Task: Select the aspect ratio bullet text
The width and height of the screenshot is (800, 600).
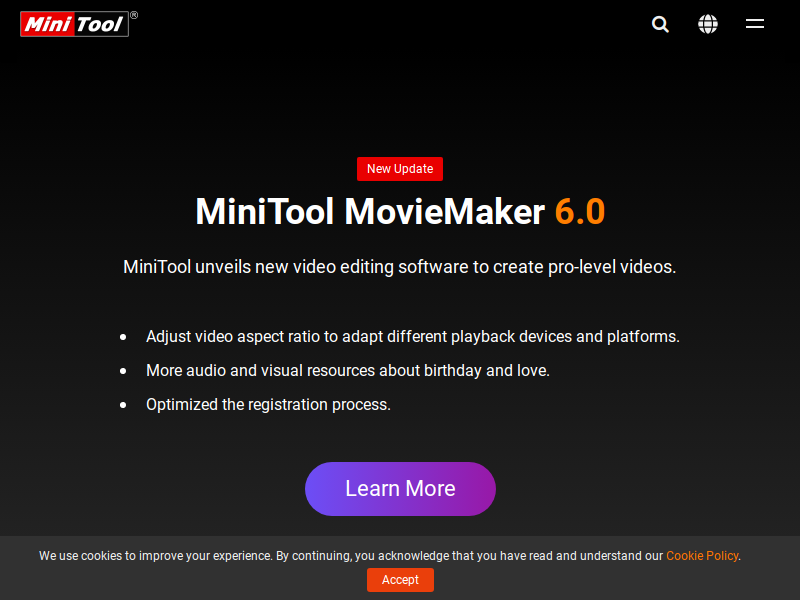Action: click(x=413, y=337)
